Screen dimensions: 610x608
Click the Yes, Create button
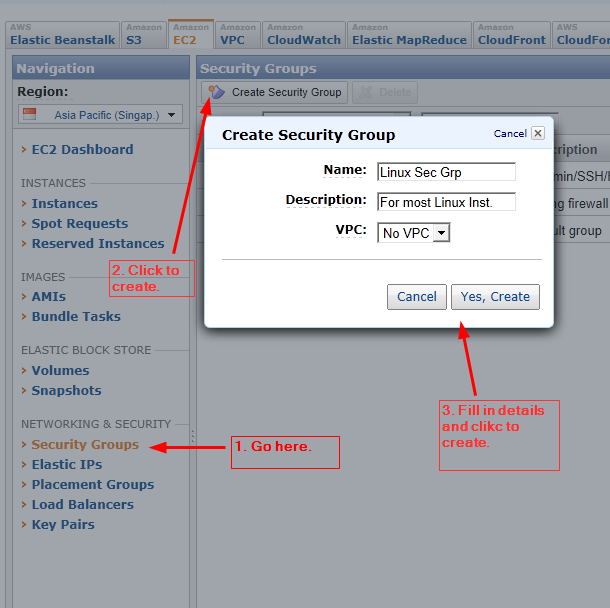(x=495, y=297)
